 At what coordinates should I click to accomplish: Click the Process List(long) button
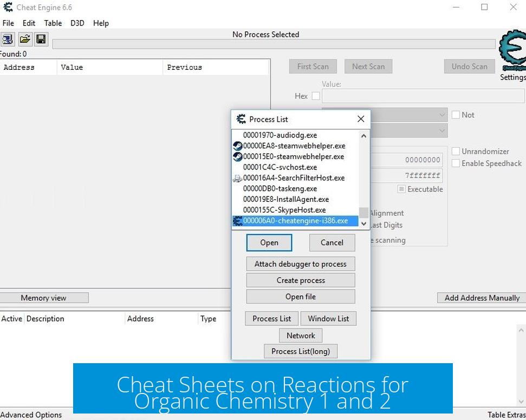tap(301, 351)
